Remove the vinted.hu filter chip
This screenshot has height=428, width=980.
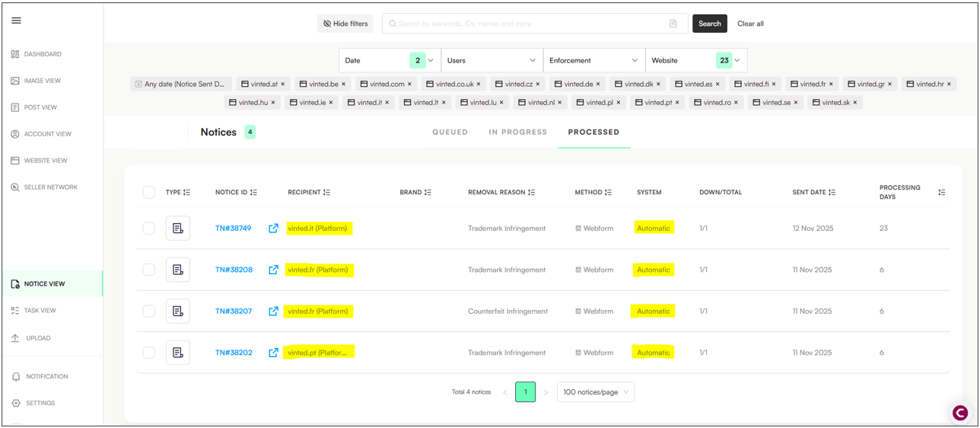273,102
